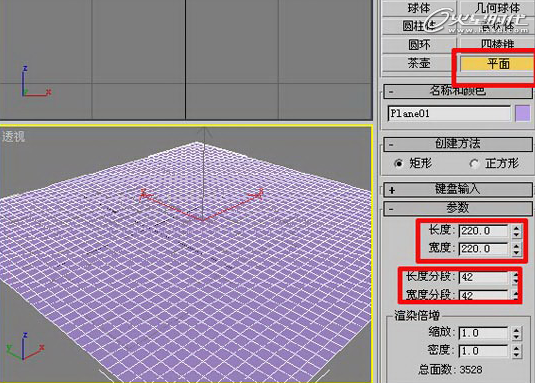
Task: Click the 长度 spinner arrows
Action: pyautogui.click(x=517, y=231)
